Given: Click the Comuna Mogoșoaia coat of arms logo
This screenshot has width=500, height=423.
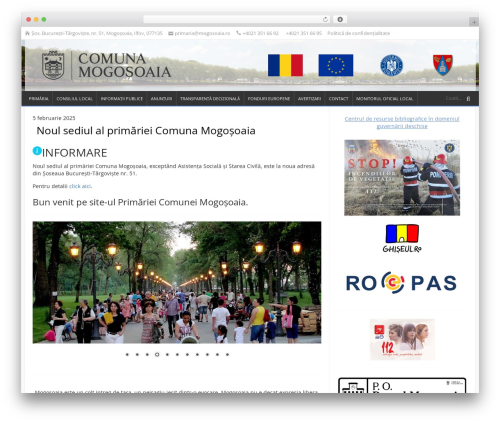Looking at the screenshot, I should coord(53,65).
